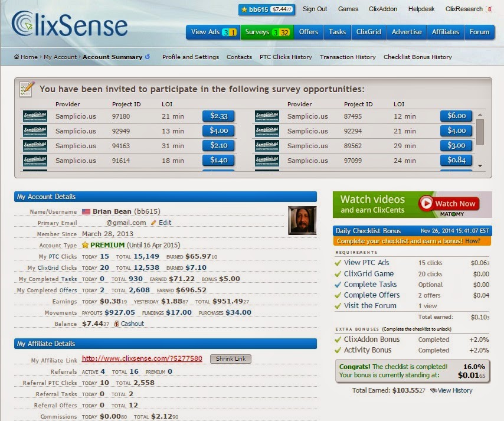
Task: Visit the Forum tab
Action: 479,32
